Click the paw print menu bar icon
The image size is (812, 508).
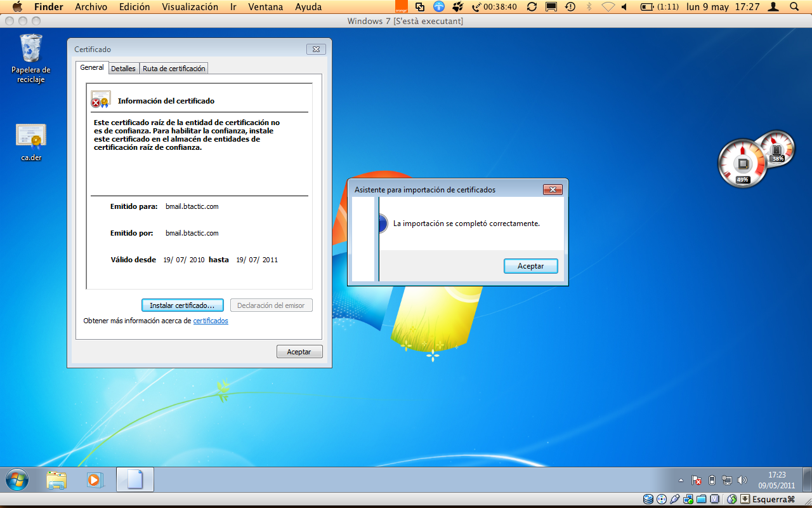(x=457, y=7)
